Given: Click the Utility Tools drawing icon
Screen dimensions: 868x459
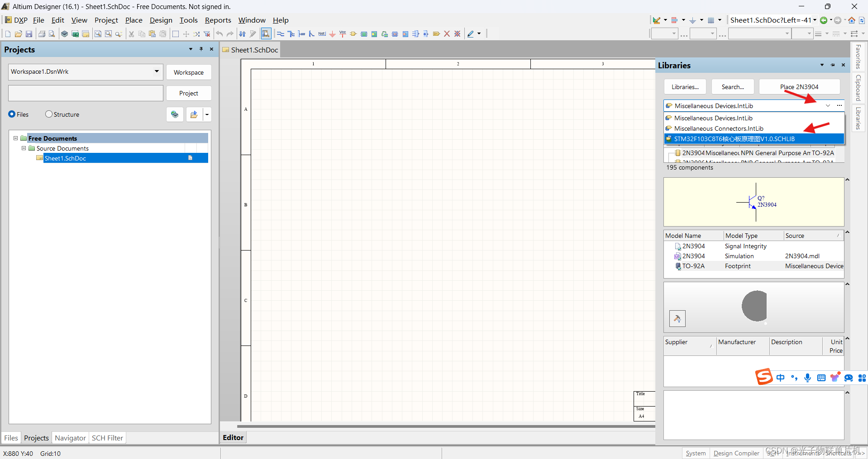Looking at the screenshot, I should pos(656,20).
